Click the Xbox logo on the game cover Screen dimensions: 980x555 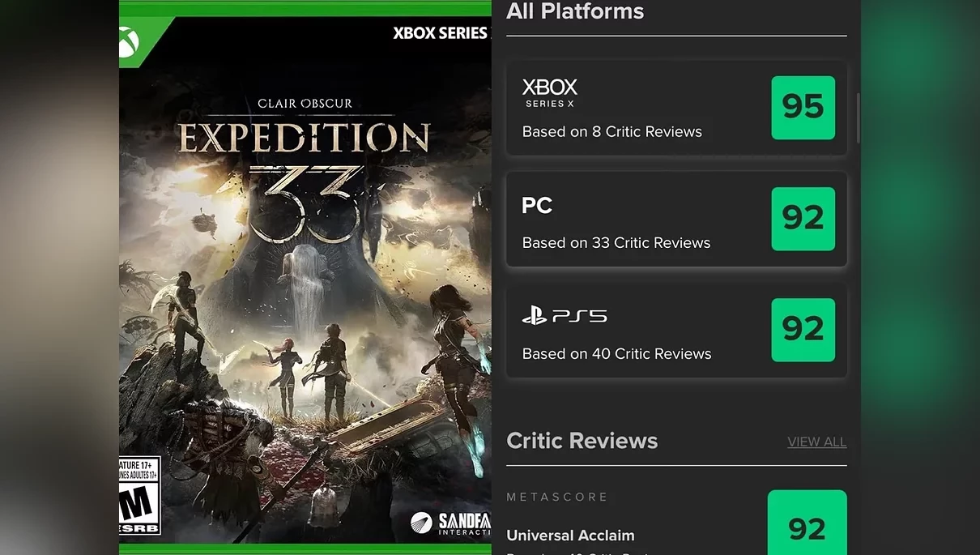(130, 42)
